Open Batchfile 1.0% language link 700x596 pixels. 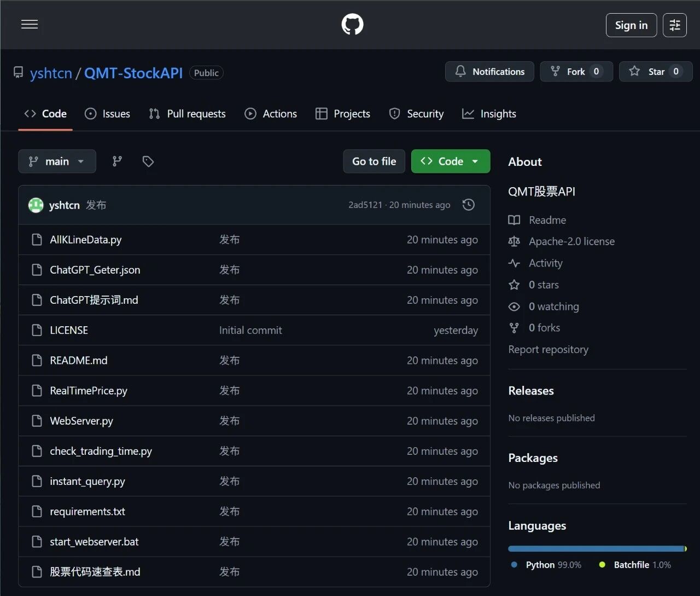point(642,565)
